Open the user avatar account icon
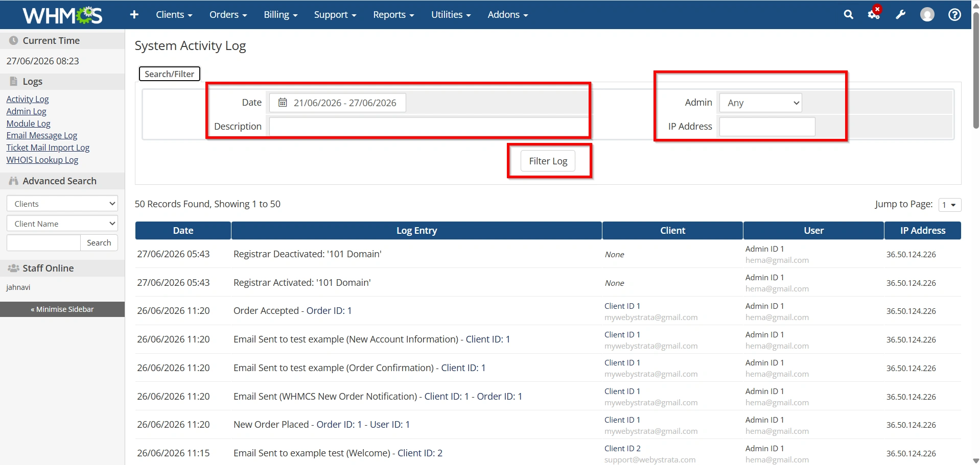This screenshot has height=465, width=980. (927, 15)
